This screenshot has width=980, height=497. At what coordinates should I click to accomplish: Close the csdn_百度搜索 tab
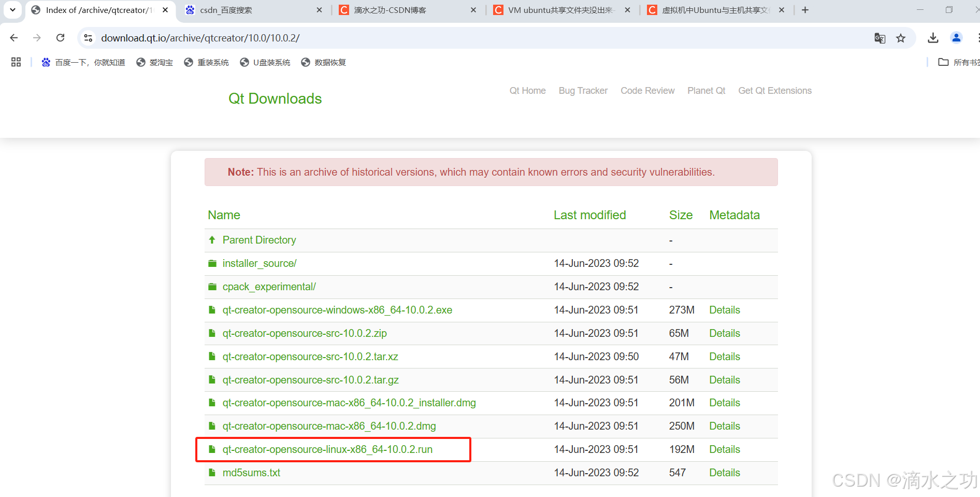[319, 10]
